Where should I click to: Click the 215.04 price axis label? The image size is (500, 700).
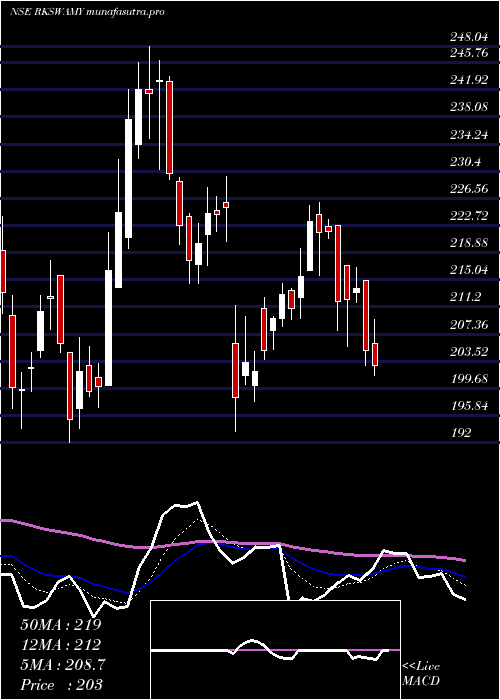click(469, 270)
